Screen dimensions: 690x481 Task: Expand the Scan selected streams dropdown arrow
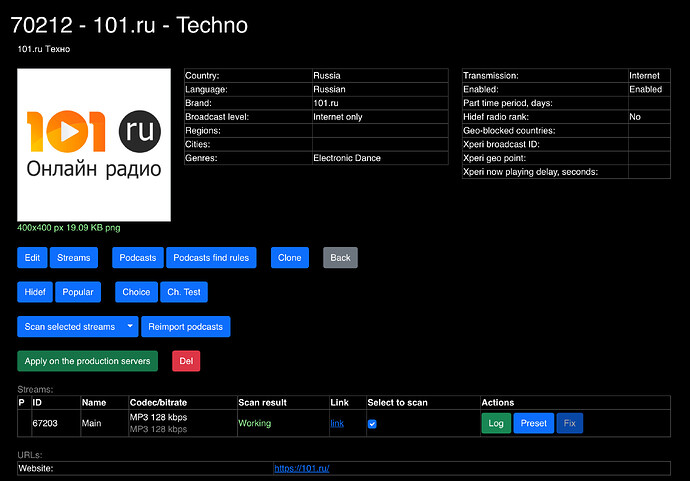click(x=131, y=327)
